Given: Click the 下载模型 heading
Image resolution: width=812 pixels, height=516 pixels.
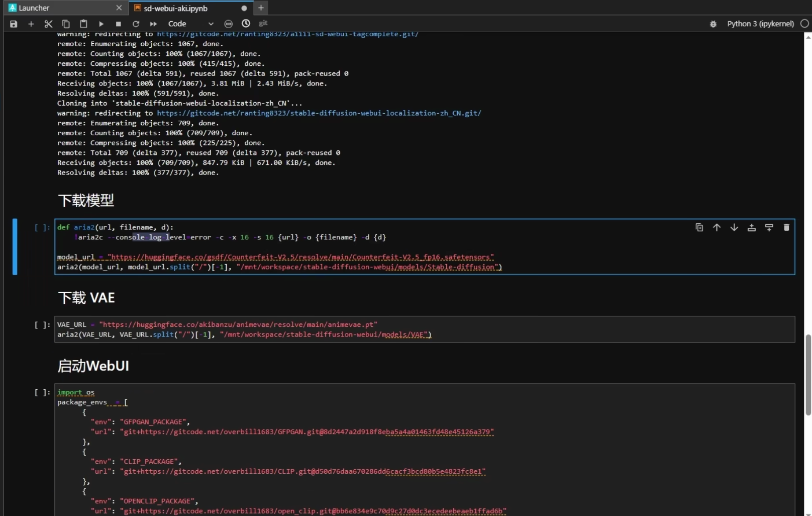Looking at the screenshot, I should (x=86, y=201).
